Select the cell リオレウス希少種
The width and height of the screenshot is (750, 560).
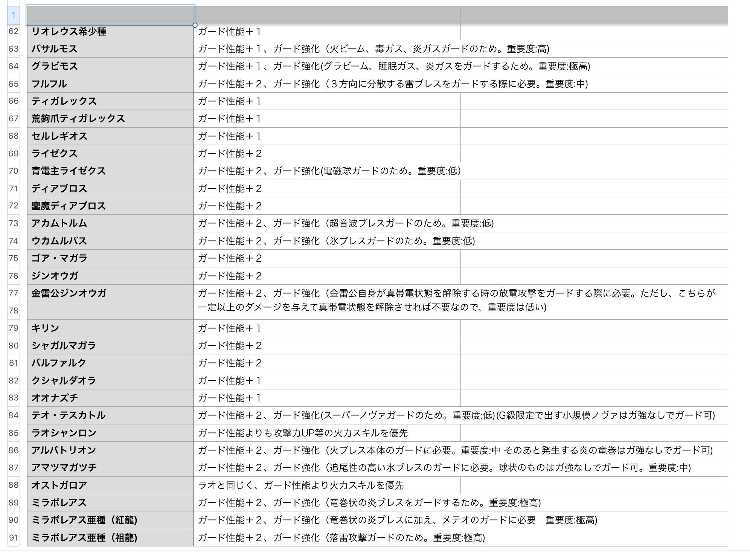pos(110,32)
